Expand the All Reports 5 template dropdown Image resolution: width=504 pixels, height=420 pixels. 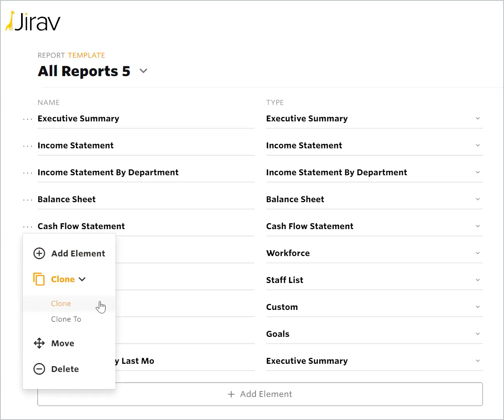pyautogui.click(x=143, y=71)
